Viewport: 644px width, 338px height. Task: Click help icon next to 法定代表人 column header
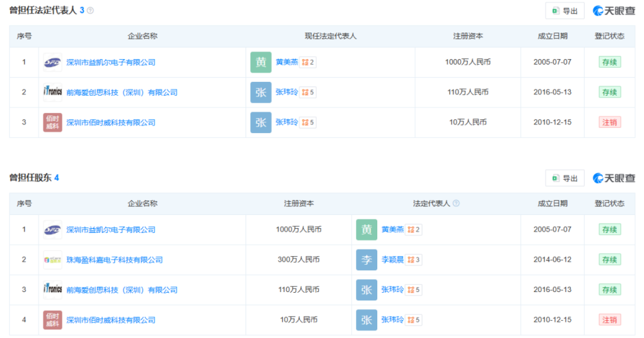[456, 204]
